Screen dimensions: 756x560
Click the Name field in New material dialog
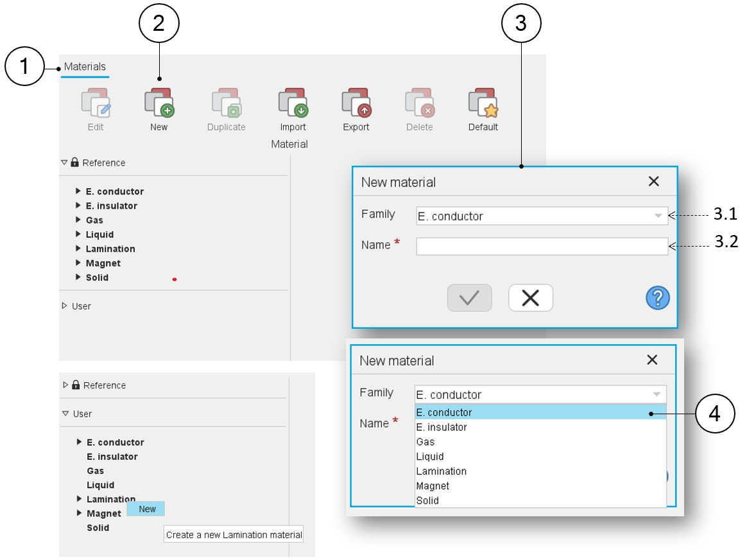pyautogui.click(x=542, y=247)
